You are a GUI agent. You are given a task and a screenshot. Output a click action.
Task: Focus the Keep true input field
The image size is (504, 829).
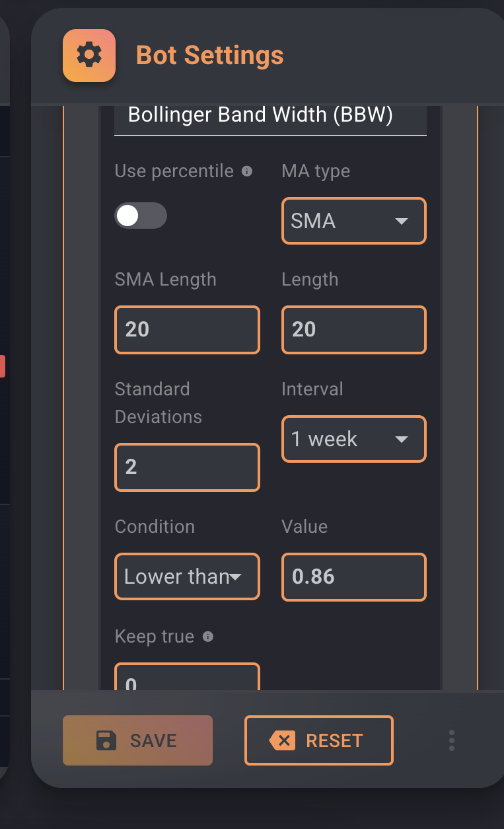click(187, 677)
